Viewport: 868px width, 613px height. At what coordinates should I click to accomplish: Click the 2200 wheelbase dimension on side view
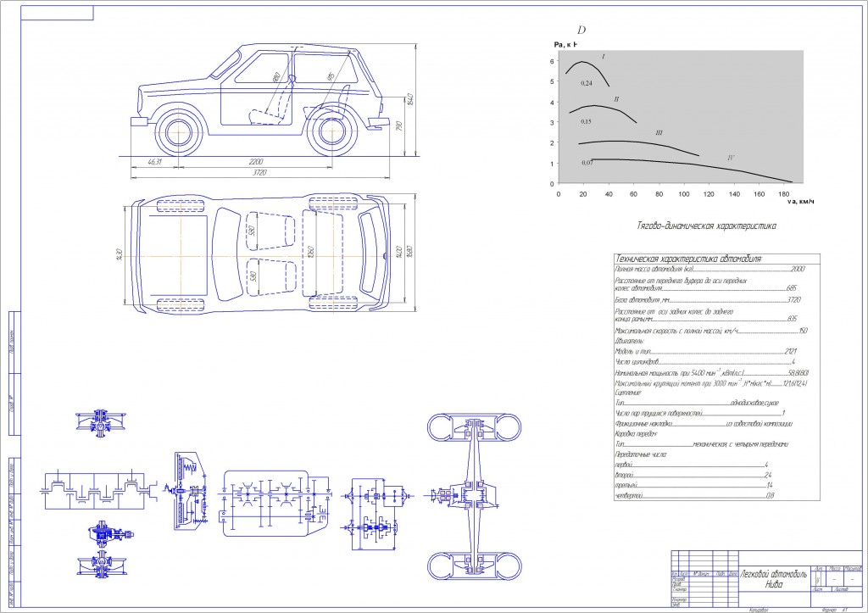click(255, 162)
